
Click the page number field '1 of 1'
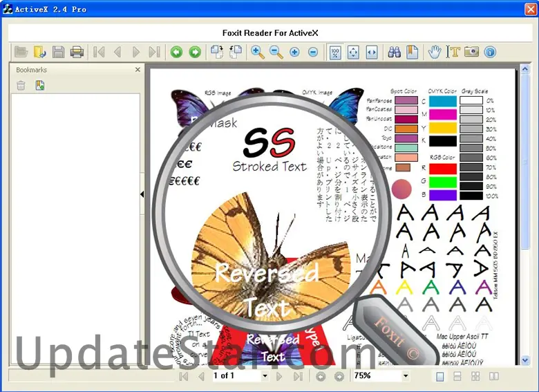pos(237,376)
